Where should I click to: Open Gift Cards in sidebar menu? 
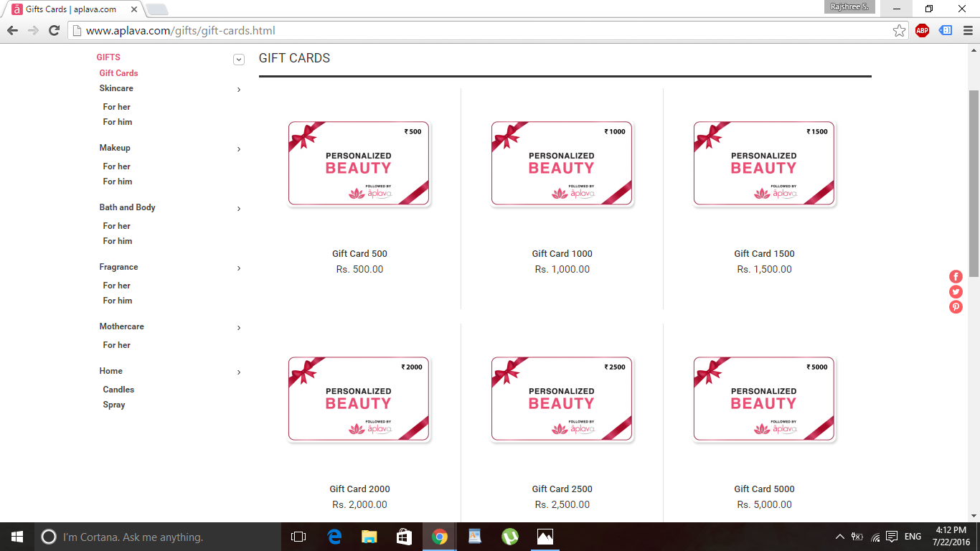(118, 73)
